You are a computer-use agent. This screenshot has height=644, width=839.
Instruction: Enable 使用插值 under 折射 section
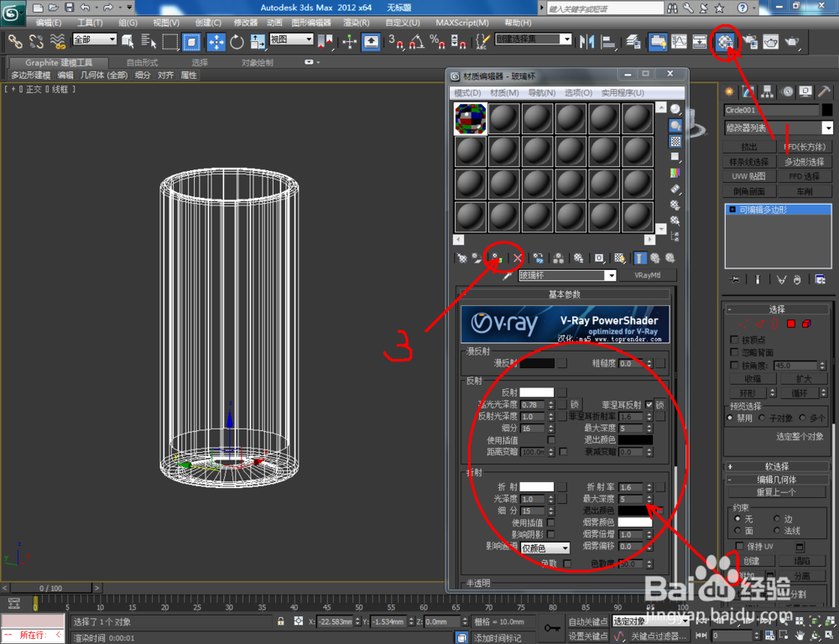(x=551, y=522)
